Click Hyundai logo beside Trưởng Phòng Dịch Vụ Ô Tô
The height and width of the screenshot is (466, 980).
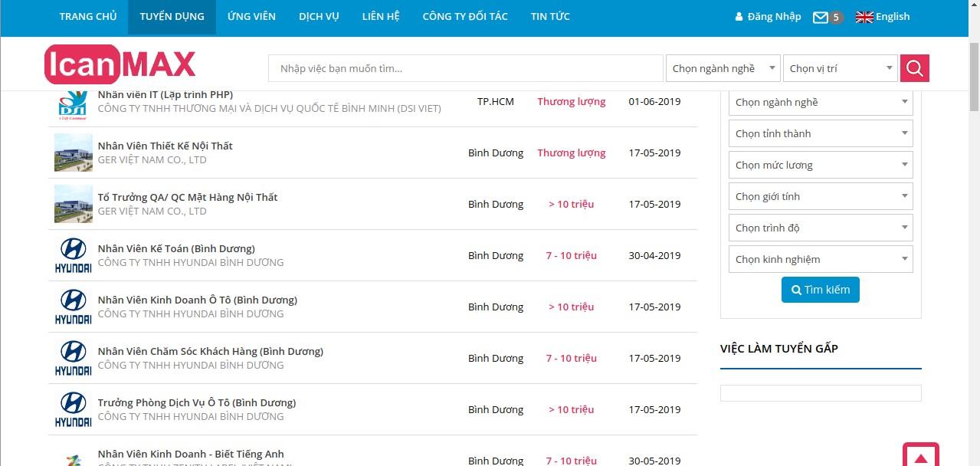tap(74, 409)
